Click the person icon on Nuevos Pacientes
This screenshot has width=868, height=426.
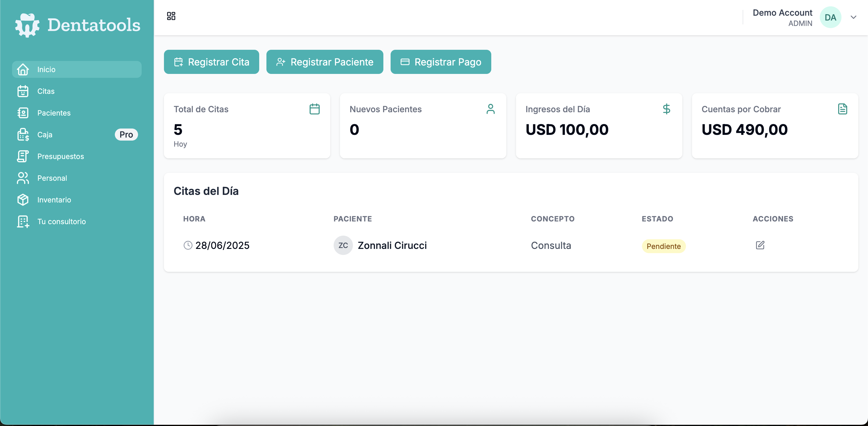pyautogui.click(x=490, y=109)
